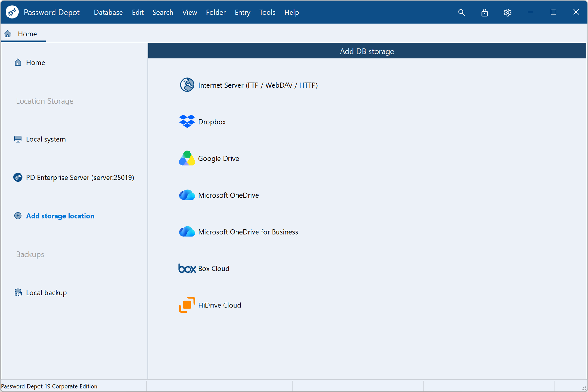
Task: Open settings via the gear icon
Action: [507, 13]
